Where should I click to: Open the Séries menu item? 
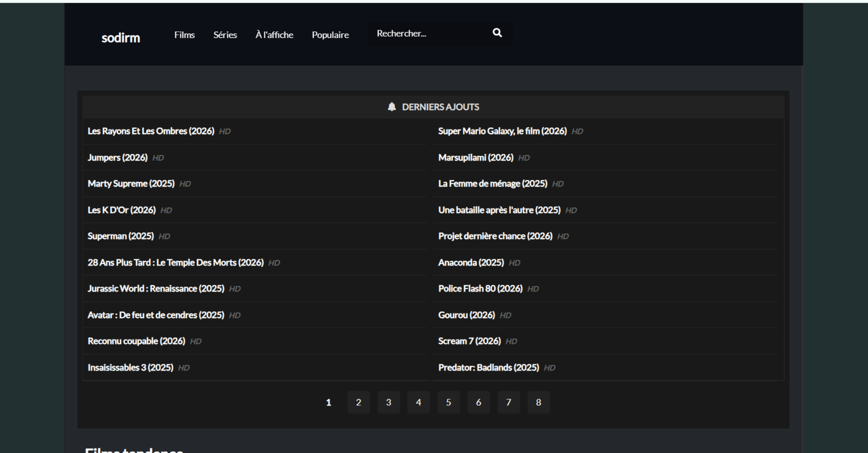click(x=225, y=35)
